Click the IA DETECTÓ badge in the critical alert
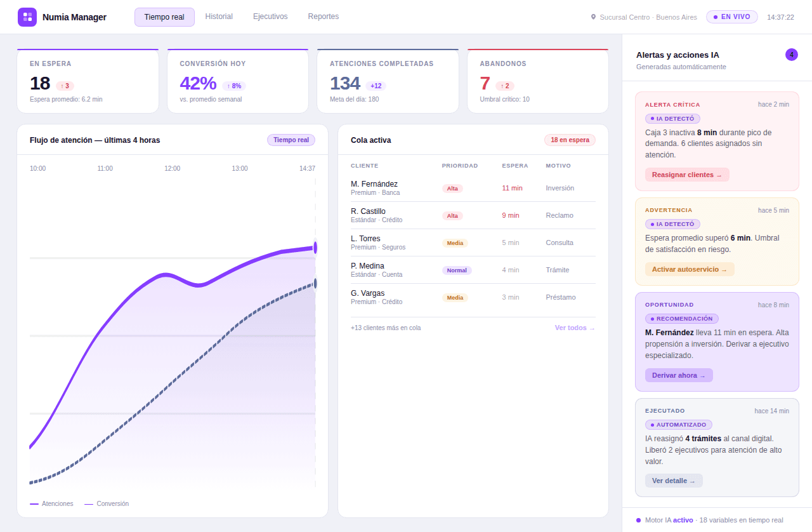Screen dimensions: 812x532 tap(672, 118)
